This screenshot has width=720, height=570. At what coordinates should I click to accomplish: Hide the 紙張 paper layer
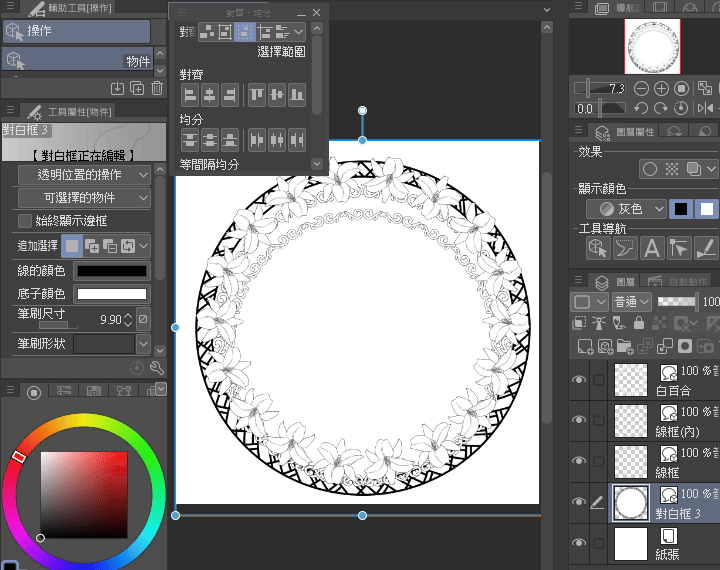[579, 543]
